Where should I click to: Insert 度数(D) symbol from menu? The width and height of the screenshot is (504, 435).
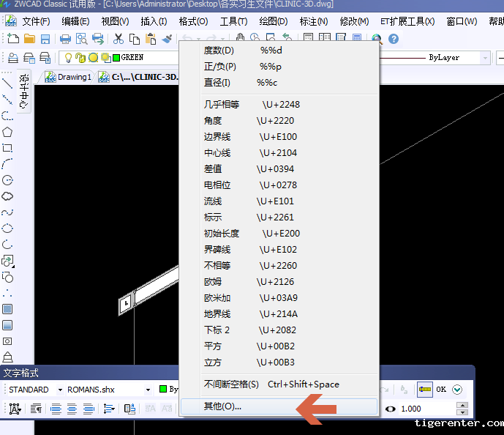pos(279,51)
